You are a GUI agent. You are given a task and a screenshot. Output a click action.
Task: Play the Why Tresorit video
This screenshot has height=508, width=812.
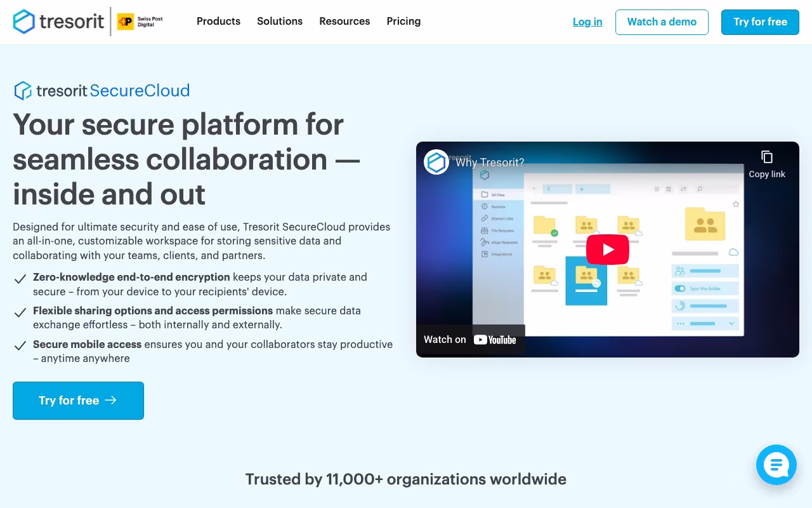[608, 250]
